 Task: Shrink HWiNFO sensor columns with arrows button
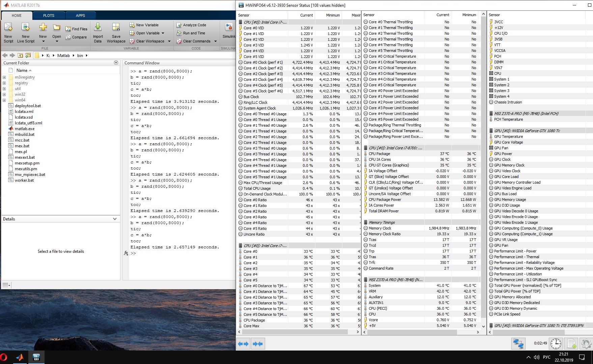point(258,344)
